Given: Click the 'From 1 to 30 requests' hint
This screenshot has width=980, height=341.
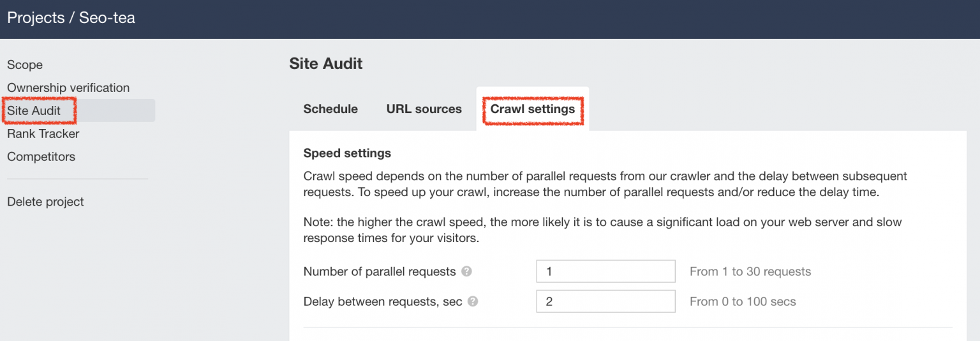Looking at the screenshot, I should point(750,272).
